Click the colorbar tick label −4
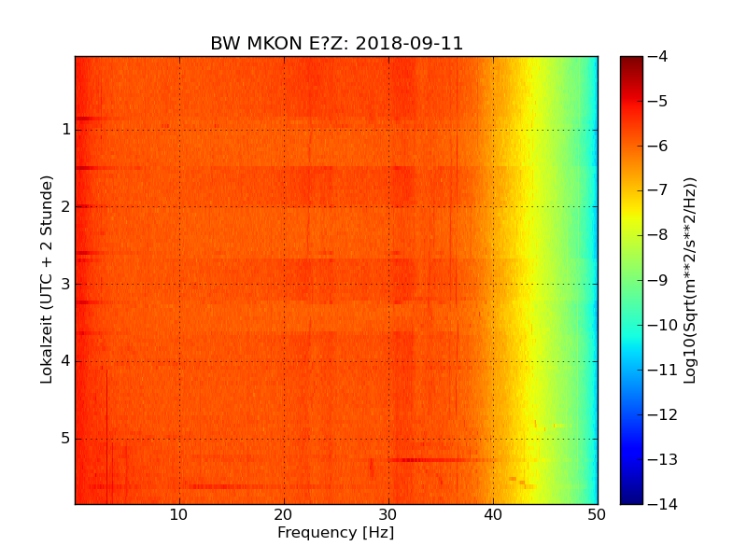747x560 pixels. coord(658,57)
